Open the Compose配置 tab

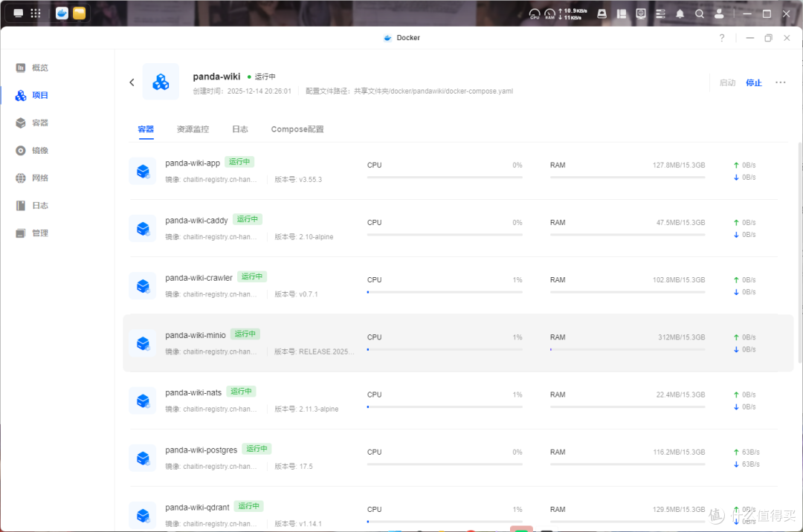pyautogui.click(x=297, y=129)
